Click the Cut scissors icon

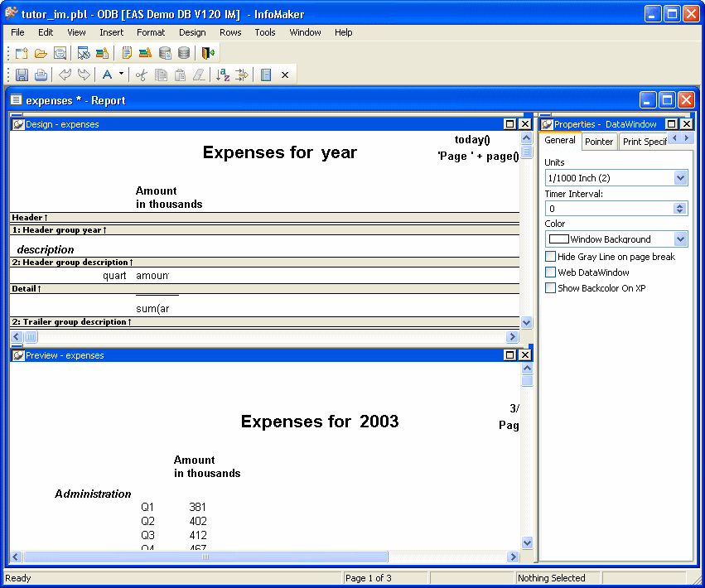(x=141, y=75)
